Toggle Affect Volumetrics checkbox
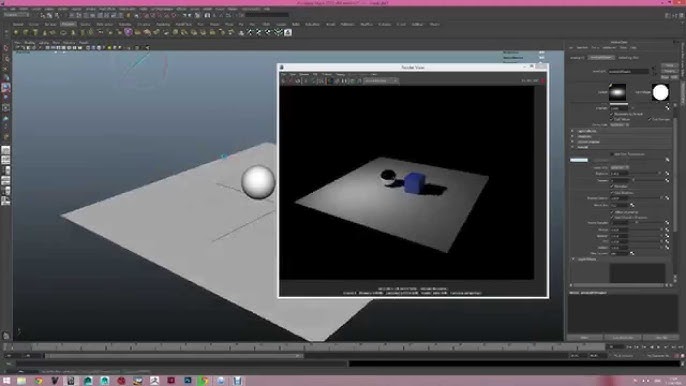The width and height of the screenshot is (686, 386). click(612, 212)
